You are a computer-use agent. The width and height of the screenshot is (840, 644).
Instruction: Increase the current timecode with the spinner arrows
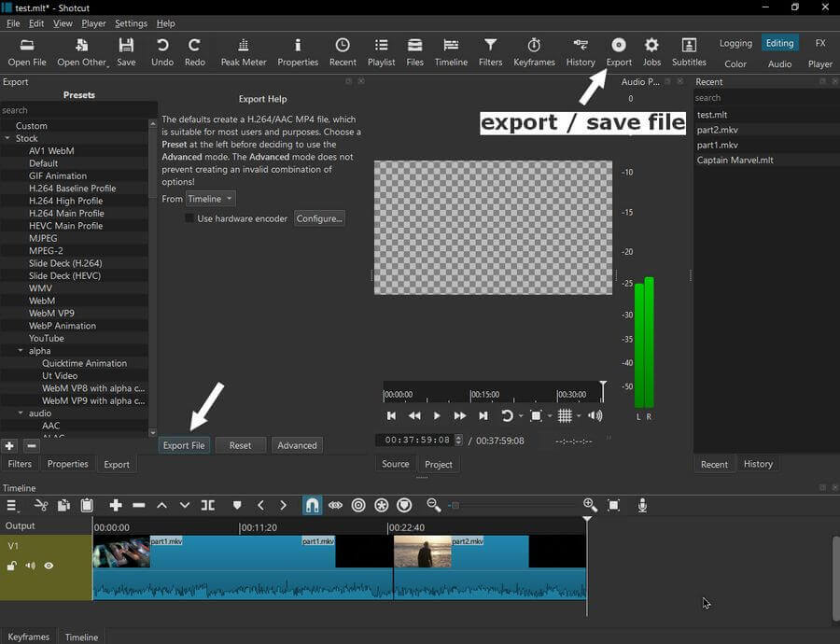[458, 437]
